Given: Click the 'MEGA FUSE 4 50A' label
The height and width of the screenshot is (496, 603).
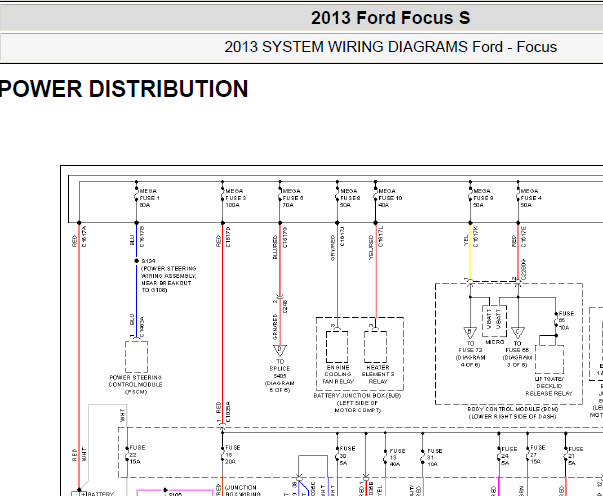Looking at the screenshot, I should pyautogui.click(x=531, y=198).
